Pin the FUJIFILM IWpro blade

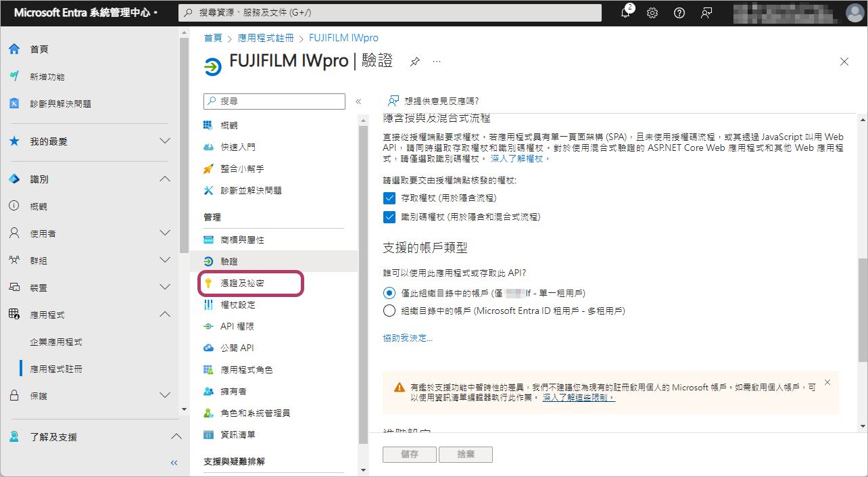pyautogui.click(x=415, y=62)
